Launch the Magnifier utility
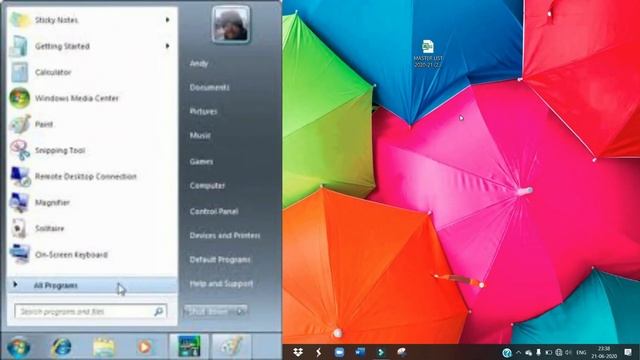 pyautogui.click(x=92, y=203)
